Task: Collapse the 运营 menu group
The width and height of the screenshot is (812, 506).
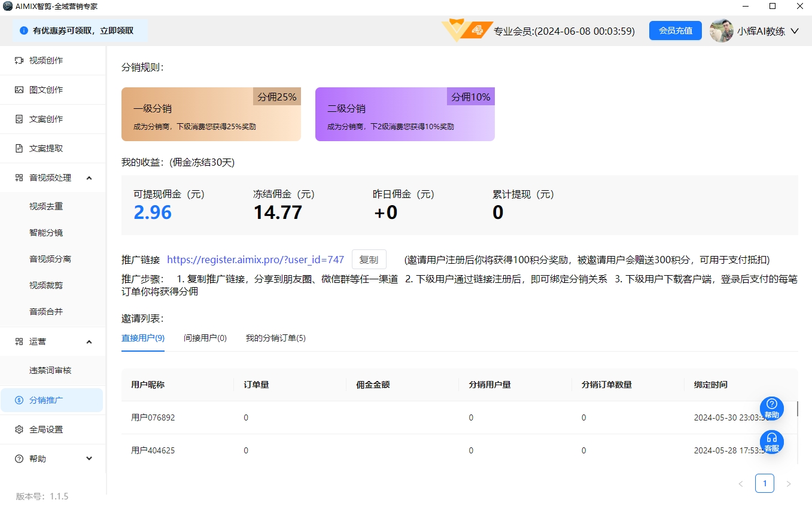Action: (x=89, y=342)
